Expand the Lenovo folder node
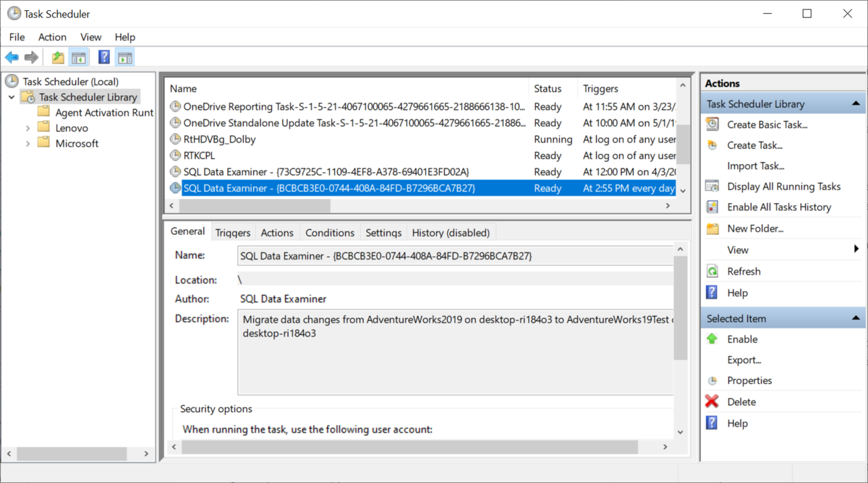 pos(27,127)
